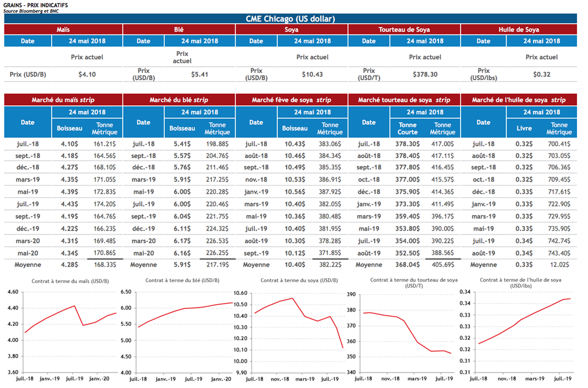Click the corn Moyenne value 4.28$

71,265
